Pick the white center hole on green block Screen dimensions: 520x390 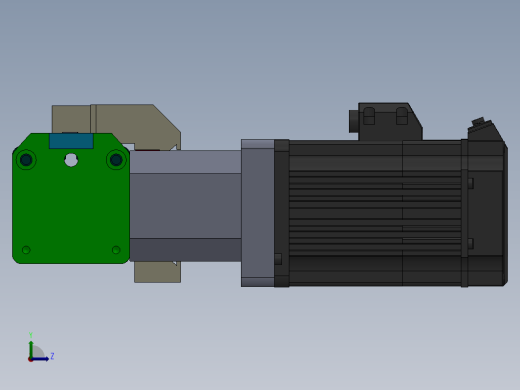(71, 160)
